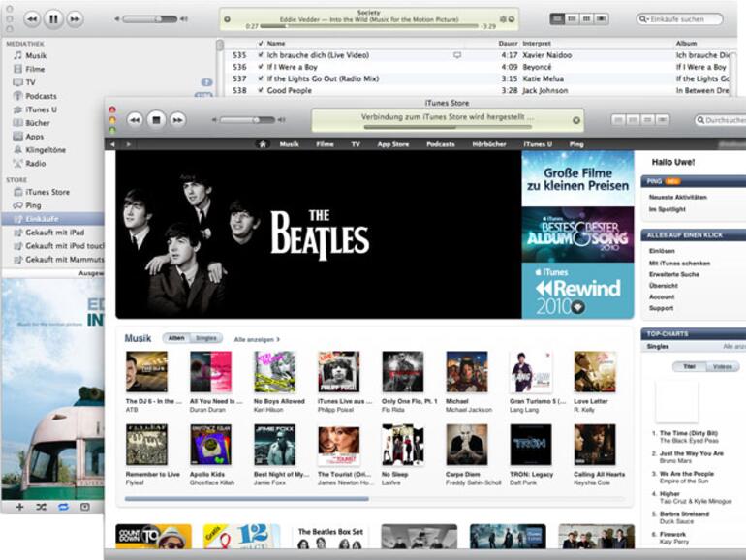Uncheck If the Lights Go Out song
The image size is (746, 560).
click(x=261, y=78)
